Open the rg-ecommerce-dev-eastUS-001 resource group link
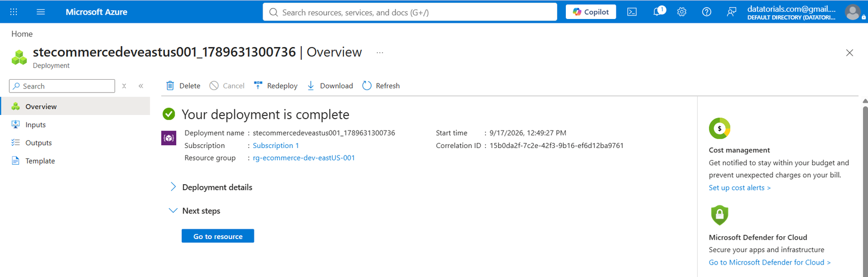Viewport: 868px width, 277px height. coord(304,158)
